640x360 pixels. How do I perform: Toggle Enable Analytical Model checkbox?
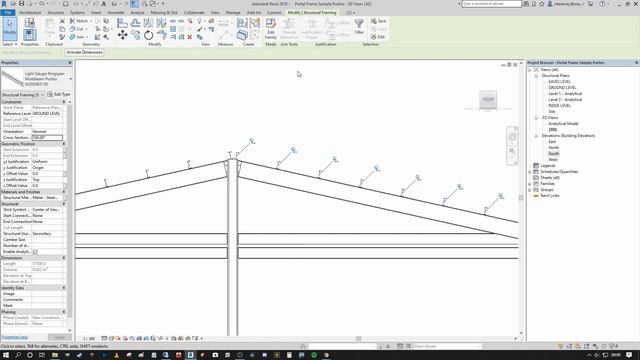pyautogui.click(x=35, y=252)
